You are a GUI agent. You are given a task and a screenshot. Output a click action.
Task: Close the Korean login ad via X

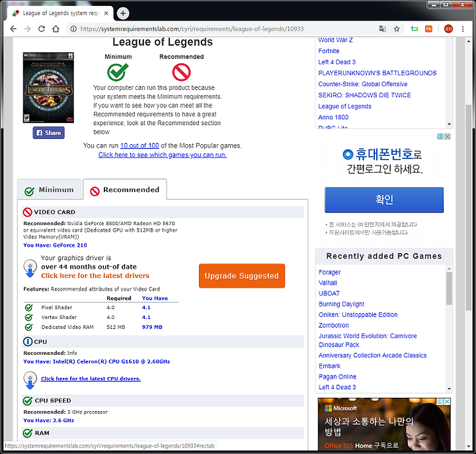coord(448,136)
